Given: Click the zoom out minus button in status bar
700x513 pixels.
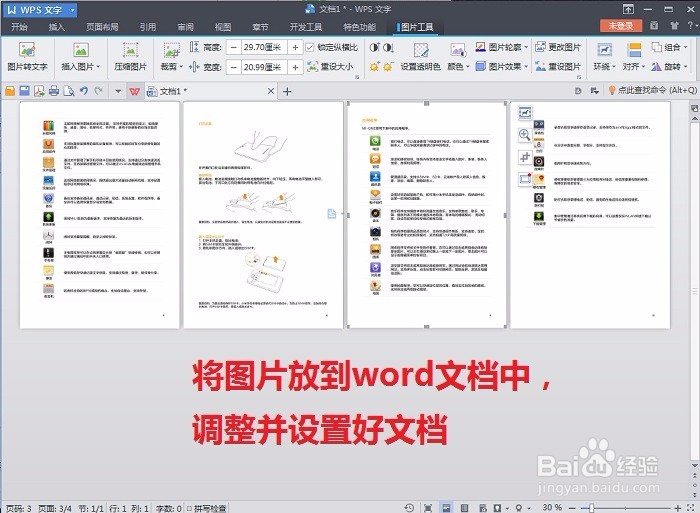Looking at the screenshot, I should click(572, 508).
